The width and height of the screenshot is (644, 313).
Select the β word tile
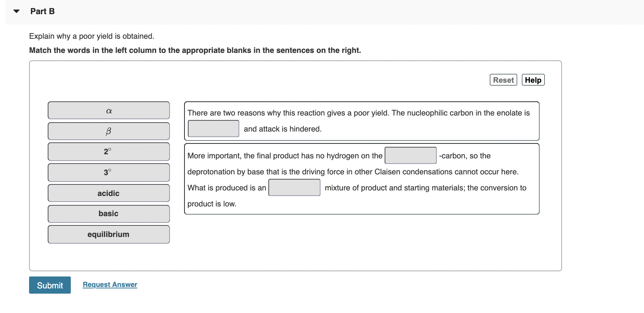pos(109,131)
